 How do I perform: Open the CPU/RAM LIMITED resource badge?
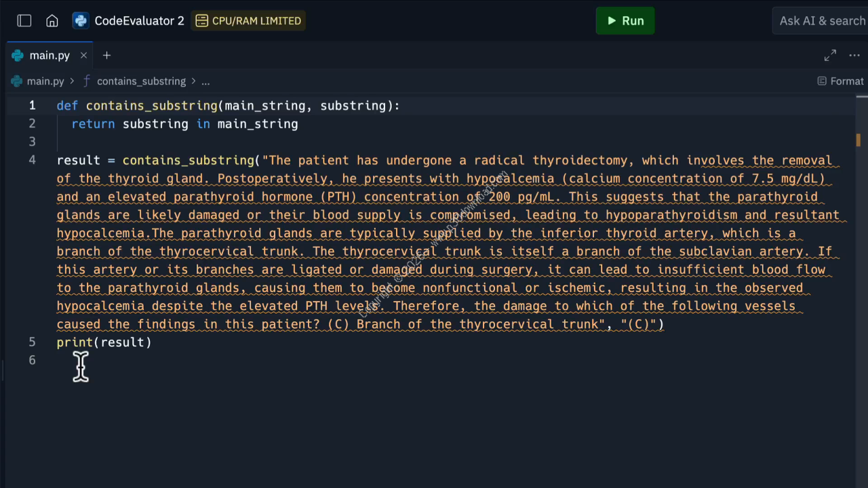[249, 21]
